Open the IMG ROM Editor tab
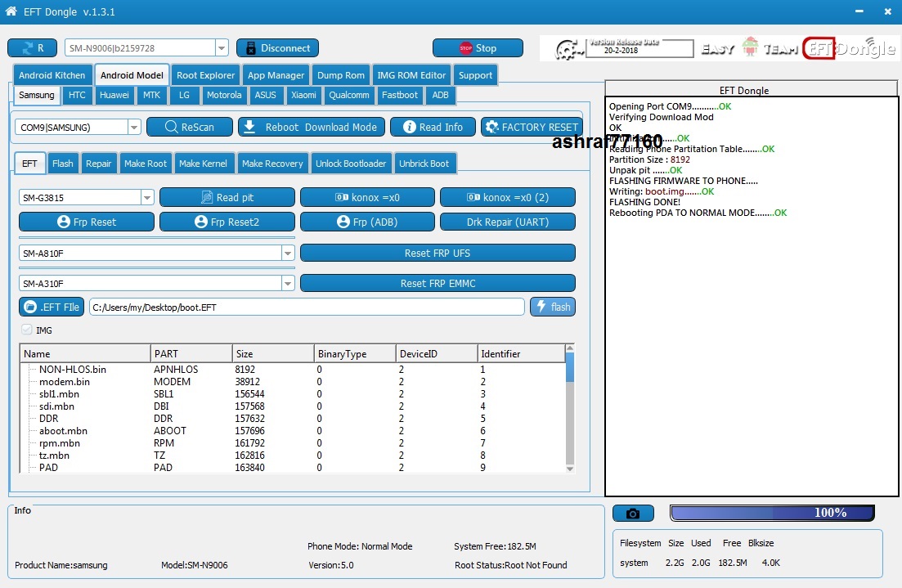 tap(411, 75)
